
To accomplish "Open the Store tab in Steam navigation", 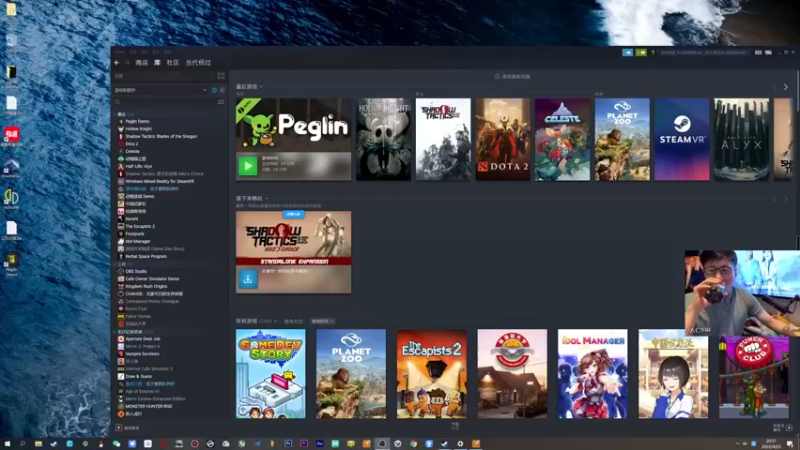I will [142, 63].
